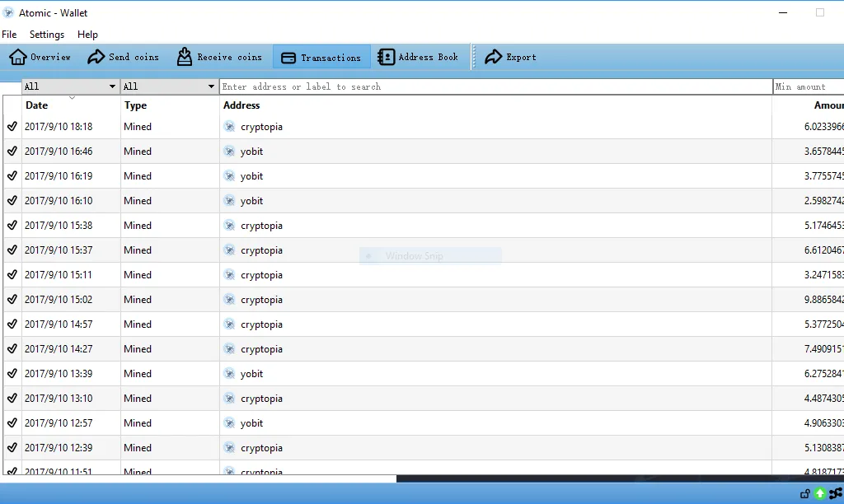Open the Overview home icon
The image size is (844, 504).
(x=18, y=57)
